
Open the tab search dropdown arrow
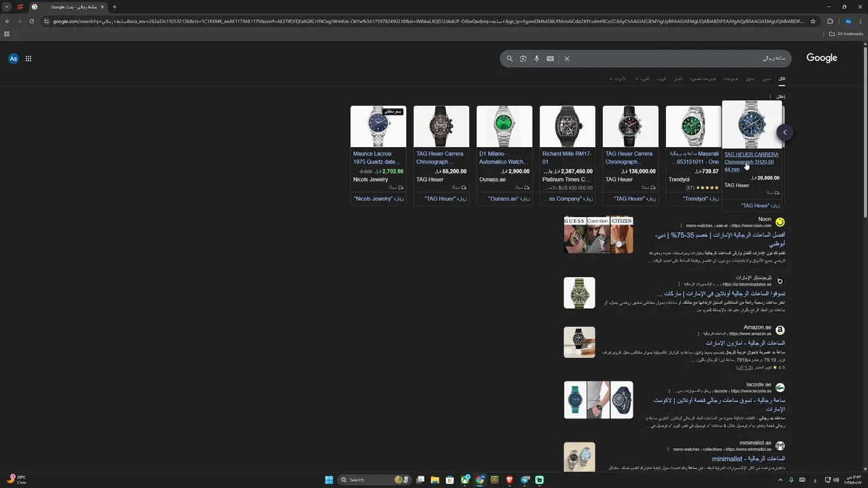(7, 7)
